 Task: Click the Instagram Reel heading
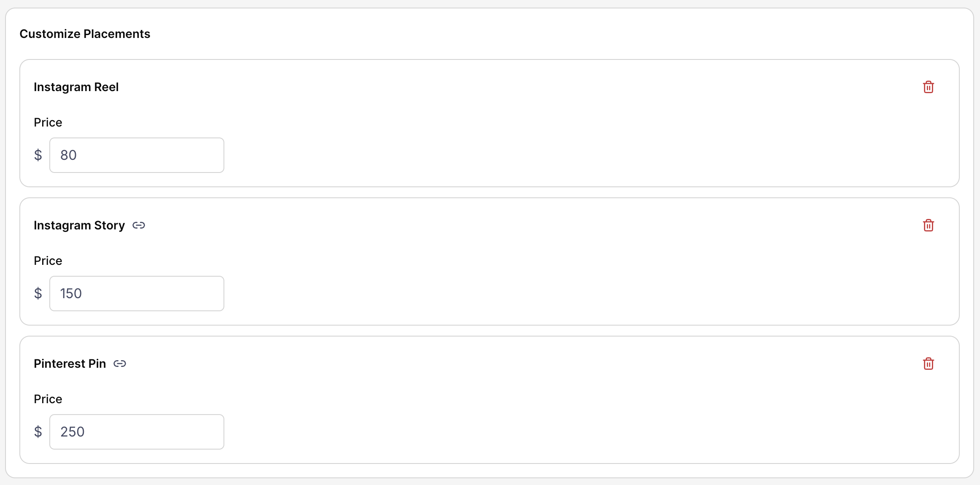[x=76, y=87]
